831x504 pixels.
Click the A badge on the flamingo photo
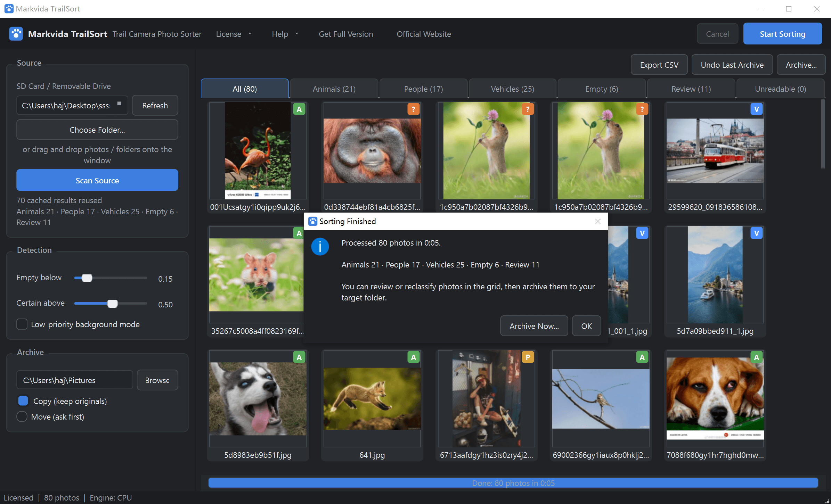(x=299, y=109)
